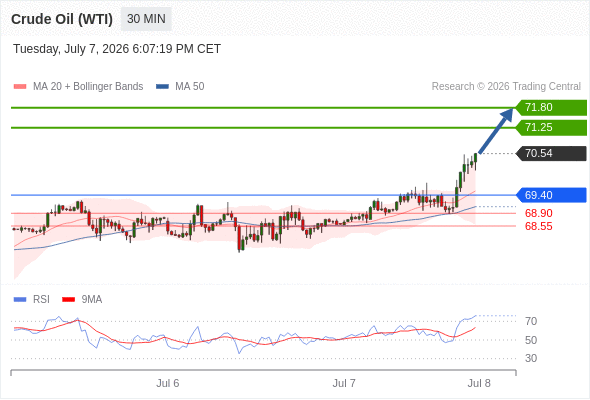Click the red 9MA legend swatch
Image resolution: width=590 pixels, height=400 pixels.
pos(68,300)
